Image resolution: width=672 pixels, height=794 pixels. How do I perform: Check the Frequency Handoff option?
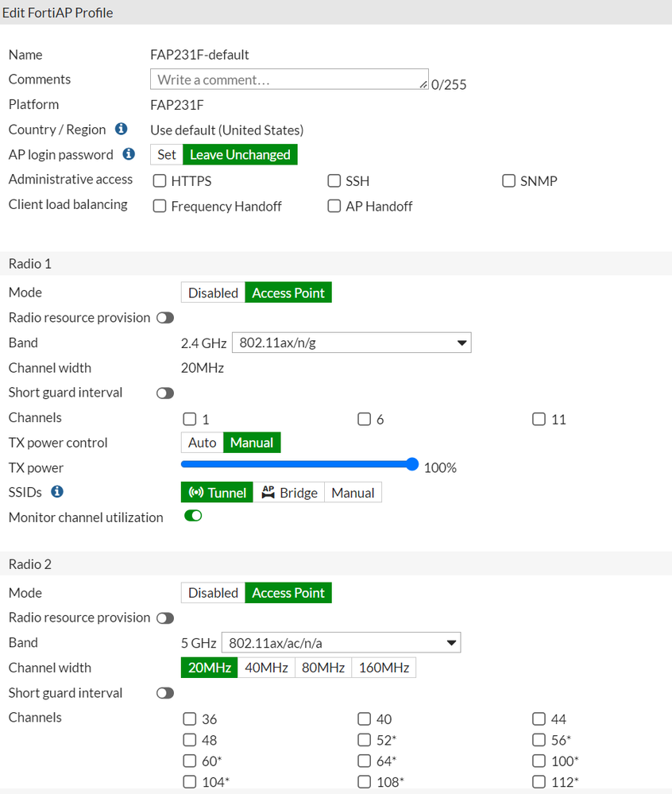(160, 207)
